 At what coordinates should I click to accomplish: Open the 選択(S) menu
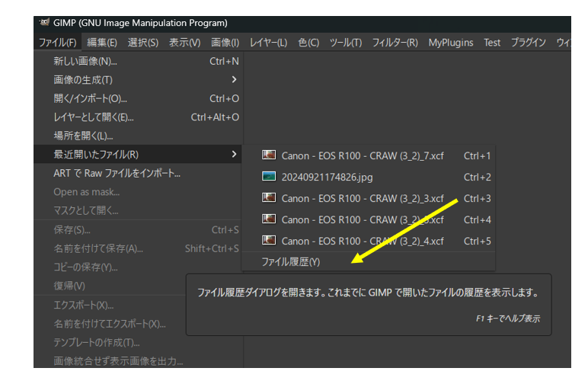pos(143,43)
